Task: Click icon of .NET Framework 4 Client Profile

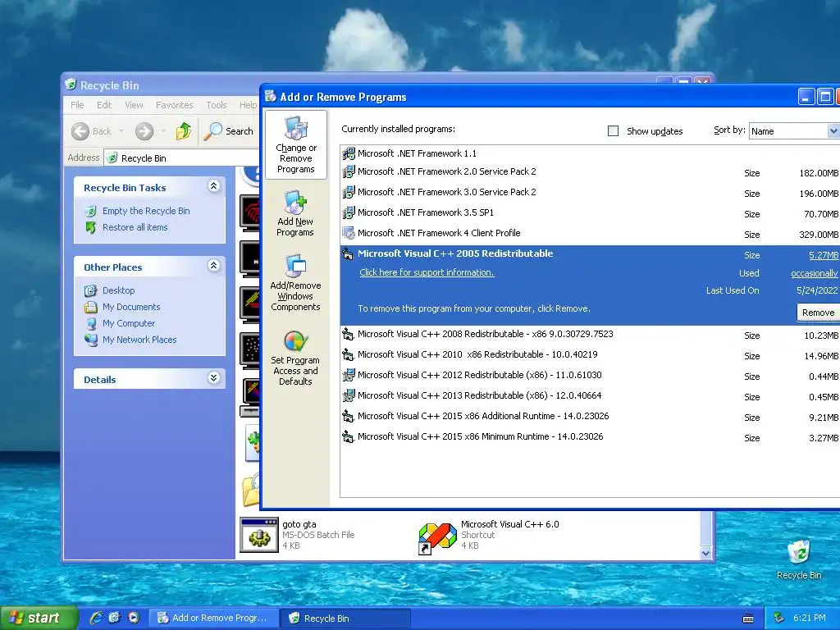Action: pyautogui.click(x=349, y=234)
